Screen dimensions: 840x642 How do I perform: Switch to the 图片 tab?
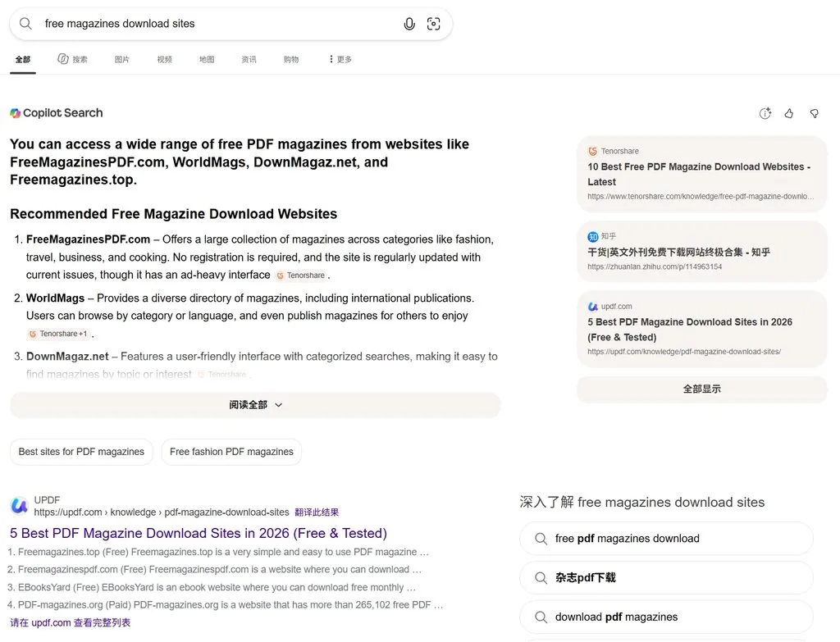coord(121,59)
